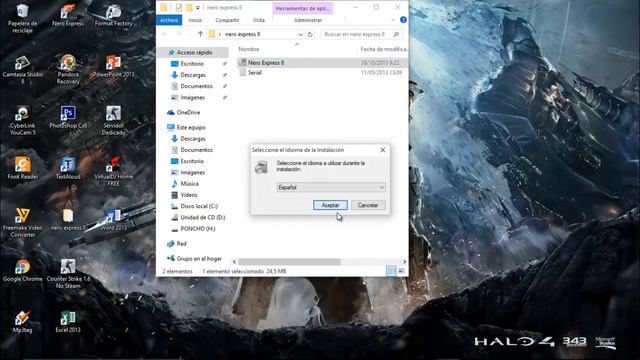Open the installation language combo box

pyautogui.click(x=331, y=187)
